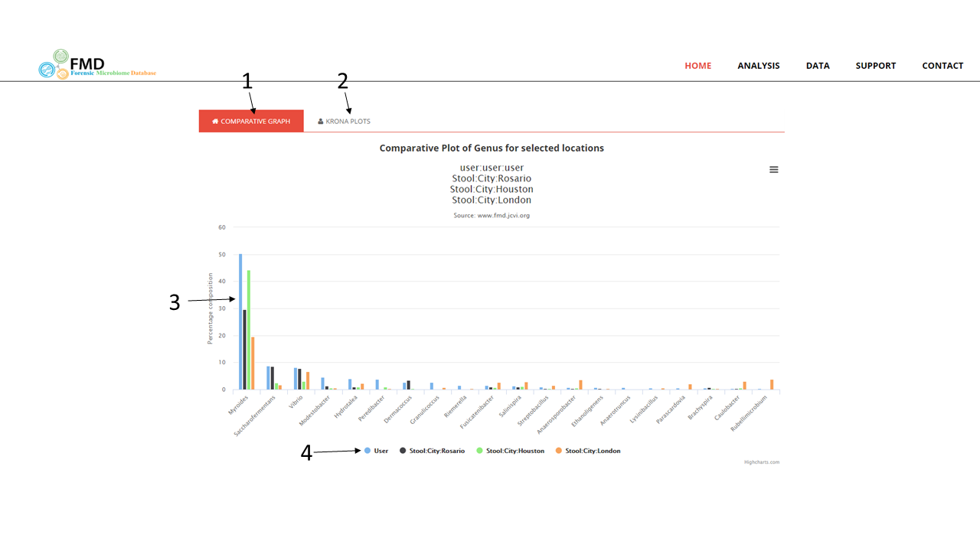The width and height of the screenshot is (980, 551).
Task: Click the FMD Forensic Microbiome Database logo
Action: (97, 64)
